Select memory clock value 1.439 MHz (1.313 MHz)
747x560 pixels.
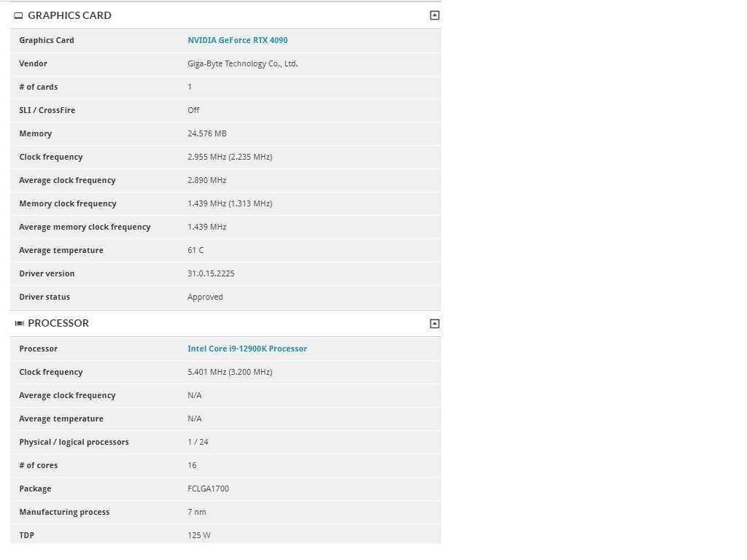pyautogui.click(x=230, y=204)
